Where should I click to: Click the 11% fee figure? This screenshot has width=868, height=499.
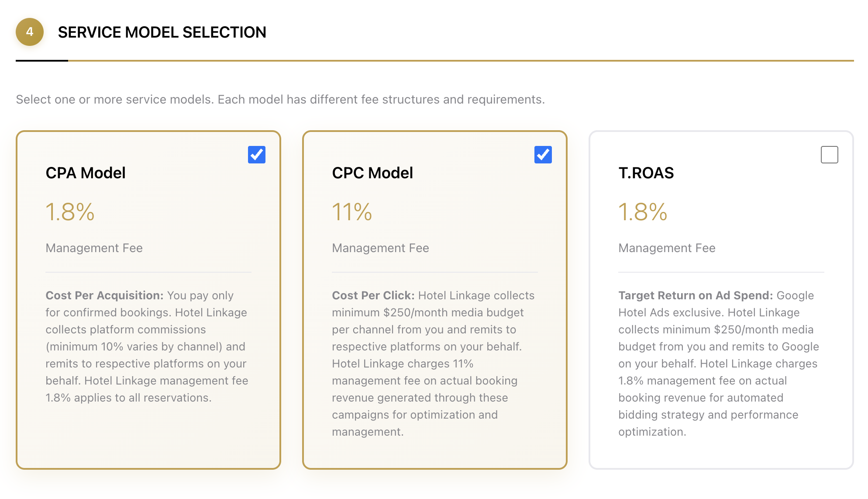click(352, 212)
